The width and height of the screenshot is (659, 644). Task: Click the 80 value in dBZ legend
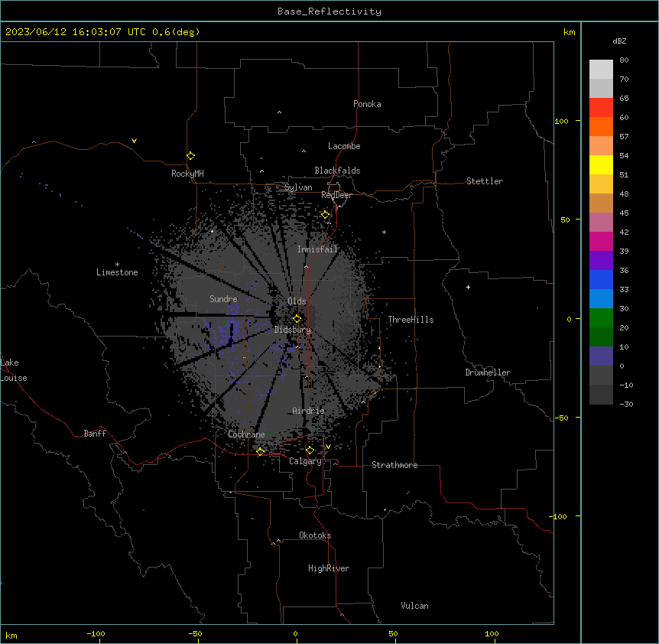coord(624,60)
